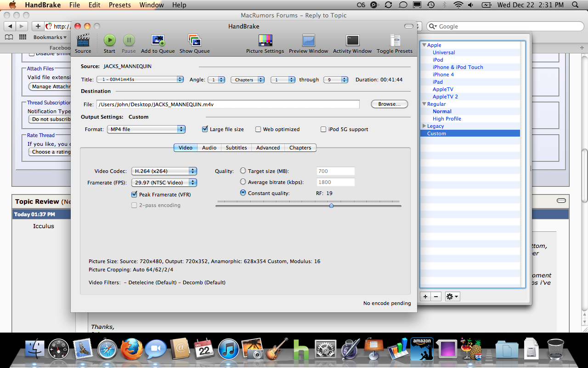Open the Presets menu in the menu bar
Image resolution: width=588 pixels, height=368 pixels.
pos(120,5)
